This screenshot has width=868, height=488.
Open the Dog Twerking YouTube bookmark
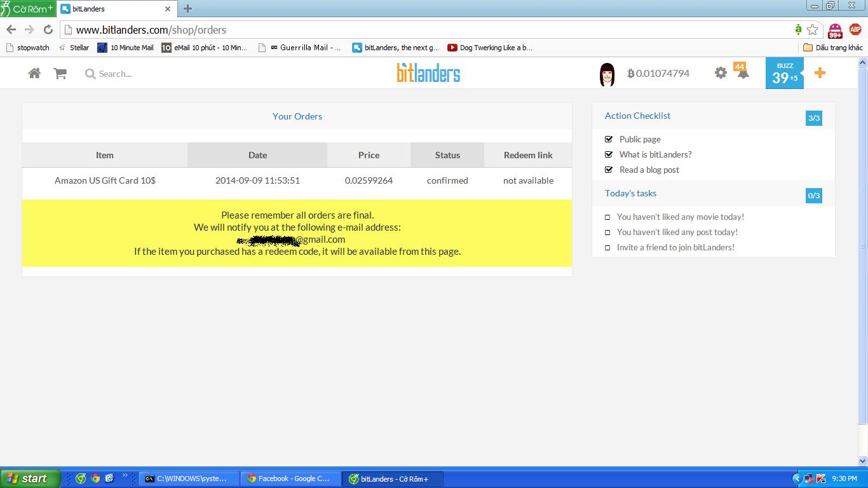pyautogui.click(x=490, y=48)
